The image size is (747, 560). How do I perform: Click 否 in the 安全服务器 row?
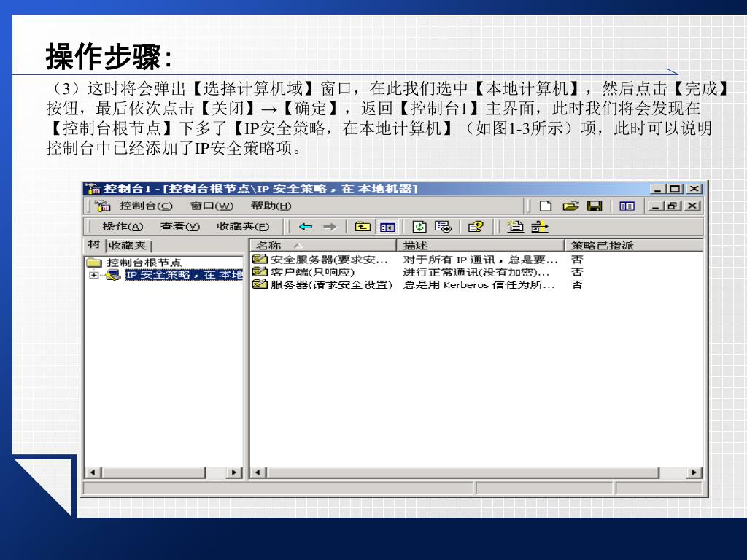tap(577, 260)
